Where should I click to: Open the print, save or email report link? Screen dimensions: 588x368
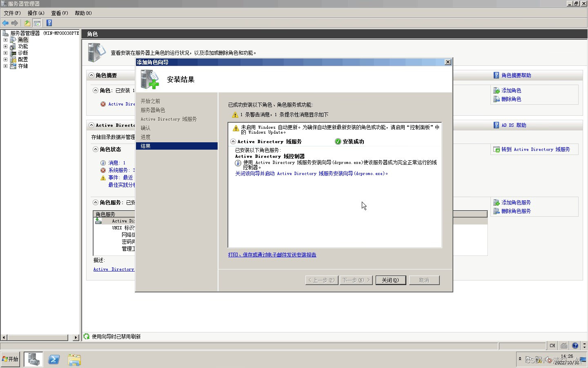(x=272, y=254)
